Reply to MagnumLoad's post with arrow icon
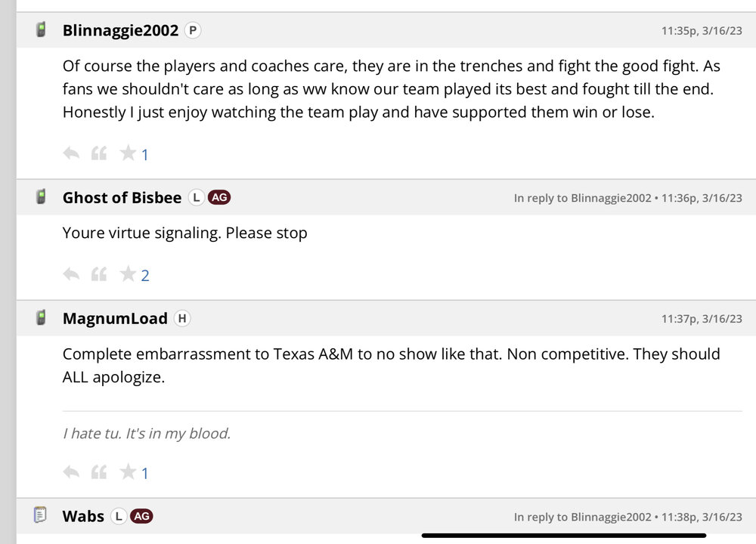Screen dimensions: 756x544 coord(71,473)
